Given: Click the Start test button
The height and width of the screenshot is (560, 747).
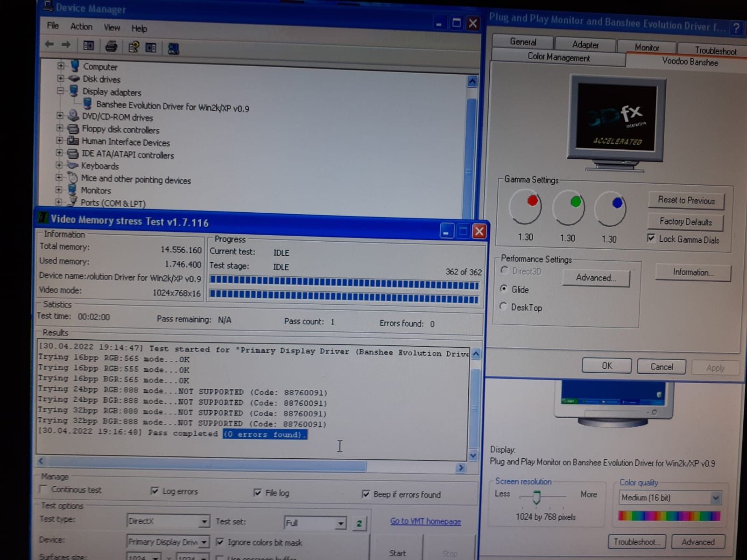Looking at the screenshot, I should 397,553.
